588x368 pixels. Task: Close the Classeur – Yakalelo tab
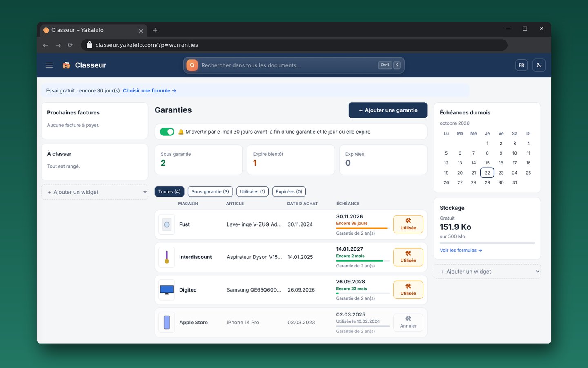pos(141,31)
